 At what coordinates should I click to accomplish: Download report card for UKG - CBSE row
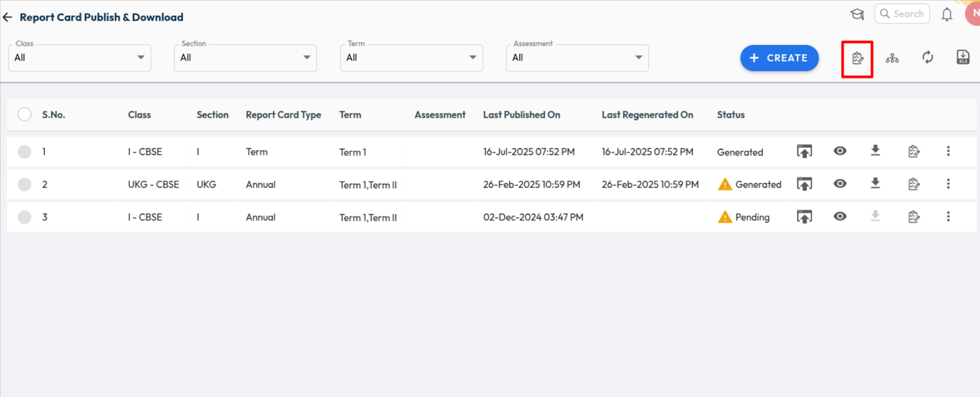pyautogui.click(x=875, y=183)
